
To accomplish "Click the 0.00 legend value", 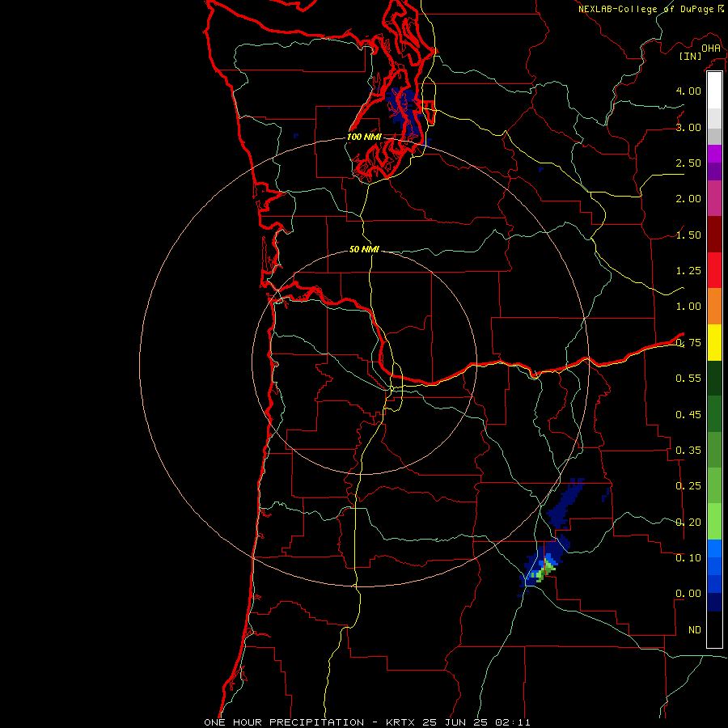I will pos(688,594).
